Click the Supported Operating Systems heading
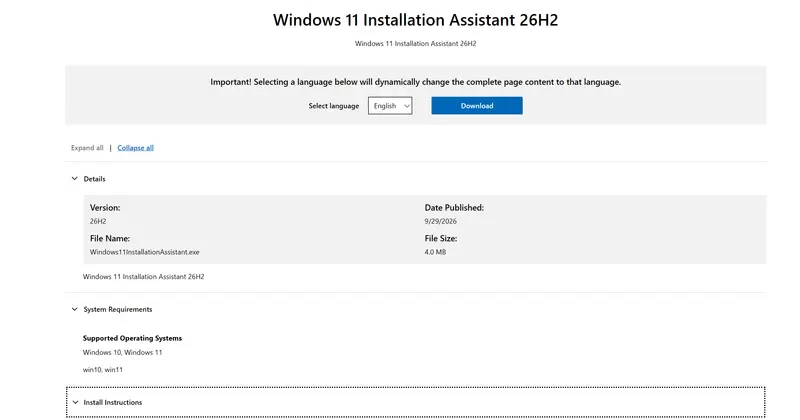 coord(132,338)
